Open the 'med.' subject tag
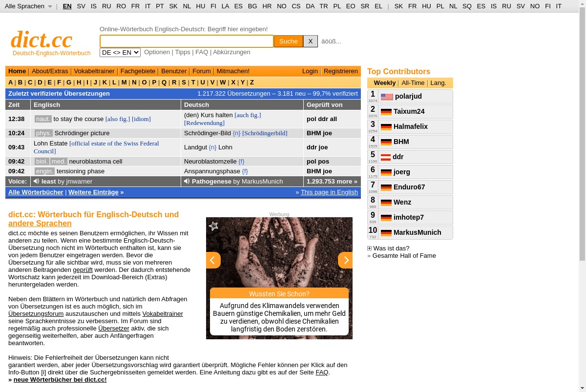This screenshot has width=586, height=392. pyautogui.click(x=59, y=162)
